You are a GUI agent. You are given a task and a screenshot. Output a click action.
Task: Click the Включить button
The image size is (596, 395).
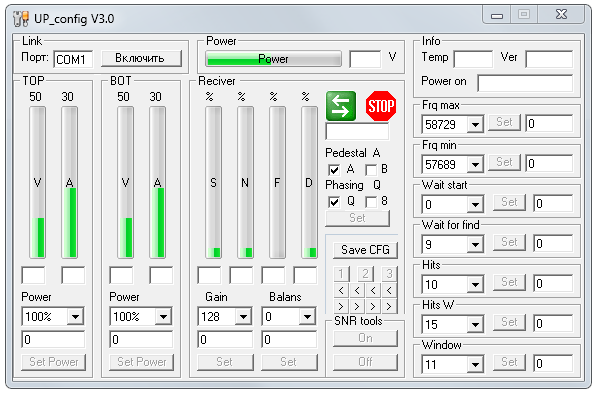[141, 58]
